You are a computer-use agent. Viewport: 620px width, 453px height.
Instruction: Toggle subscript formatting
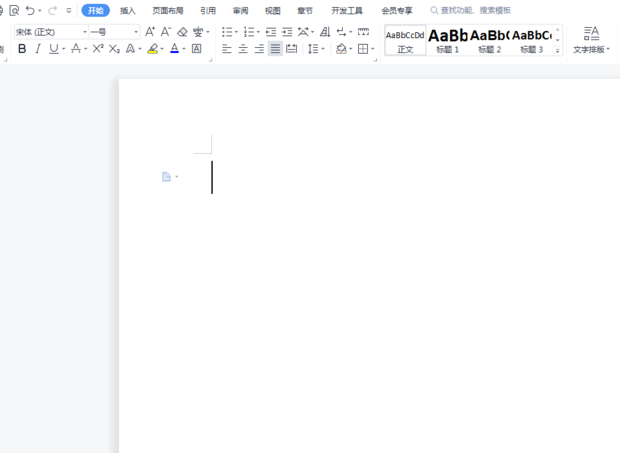(x=114, y=49)
